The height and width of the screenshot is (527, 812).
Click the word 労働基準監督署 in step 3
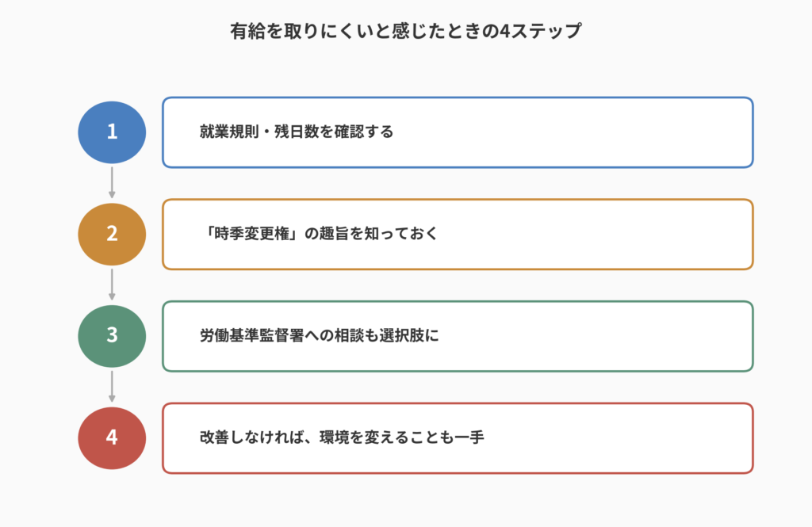251,336
